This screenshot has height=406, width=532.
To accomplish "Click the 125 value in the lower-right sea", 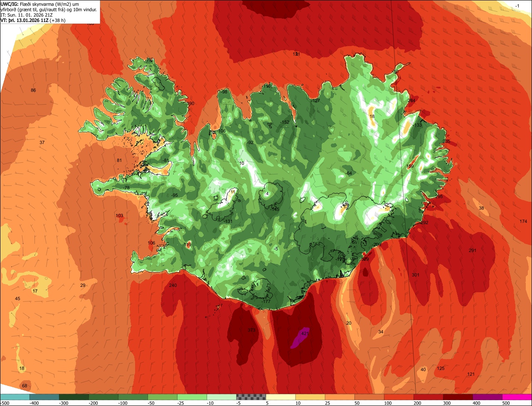I will point(441,368).
